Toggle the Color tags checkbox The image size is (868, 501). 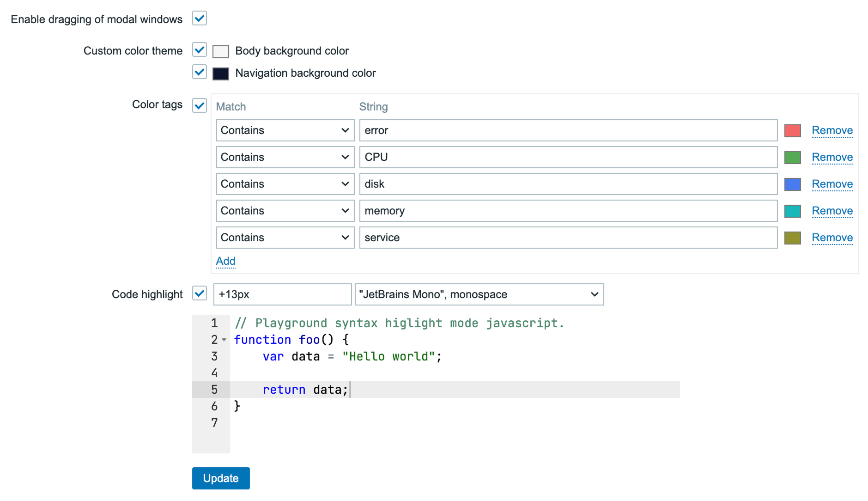[x=200, y=105]
